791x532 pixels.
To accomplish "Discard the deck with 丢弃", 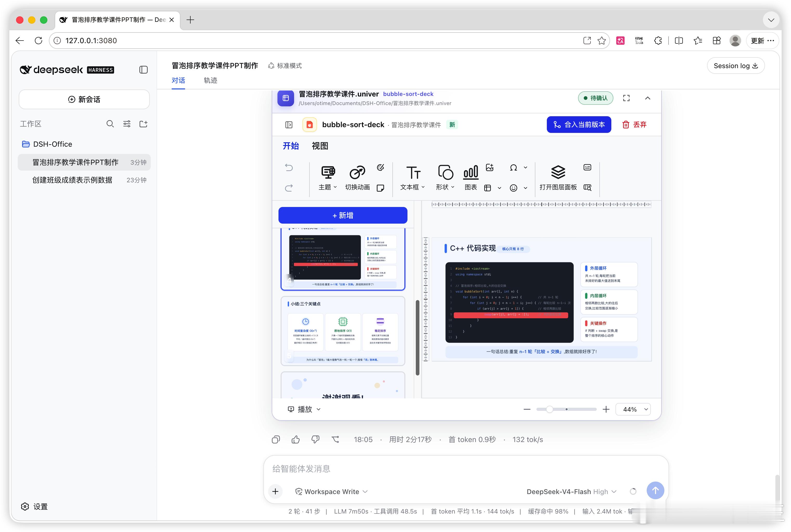I will click(x=634, y=125).
